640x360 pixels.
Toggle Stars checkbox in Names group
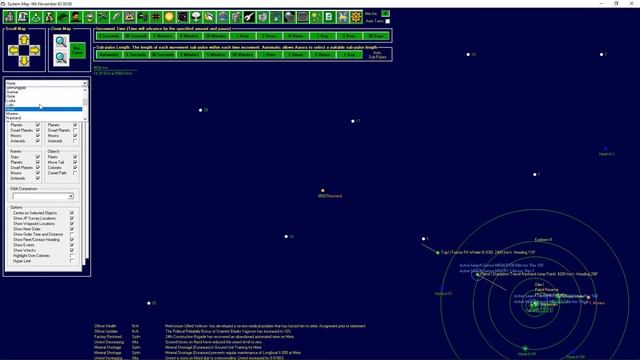coord(38,157)
